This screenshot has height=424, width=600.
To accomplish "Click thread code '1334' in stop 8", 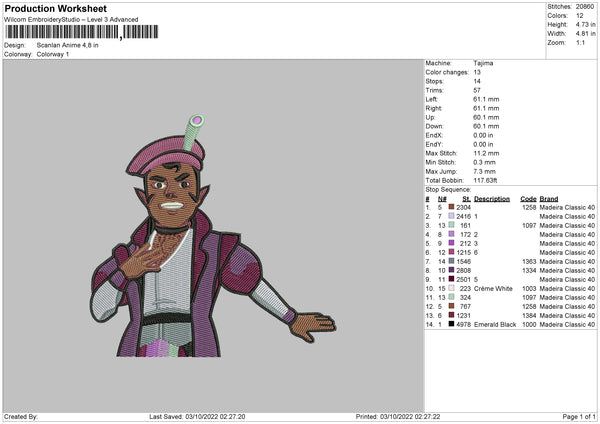I will (529, 271).
